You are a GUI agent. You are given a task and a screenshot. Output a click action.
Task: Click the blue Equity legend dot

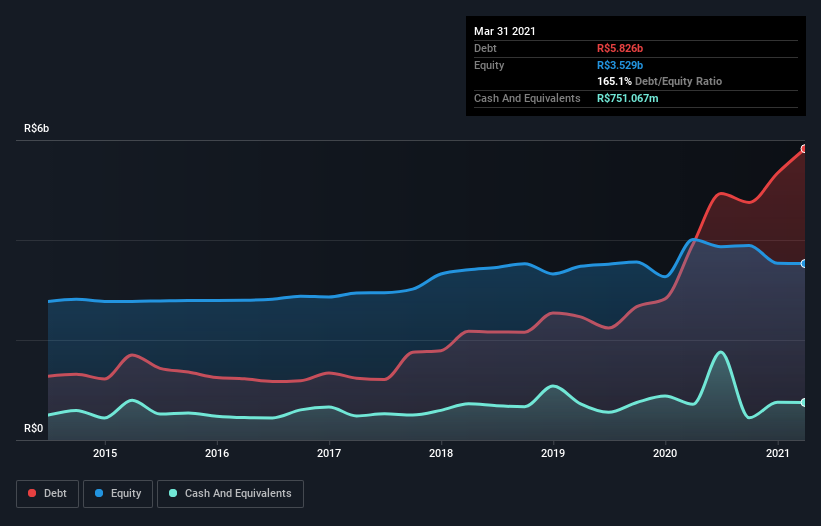point(99,493)
